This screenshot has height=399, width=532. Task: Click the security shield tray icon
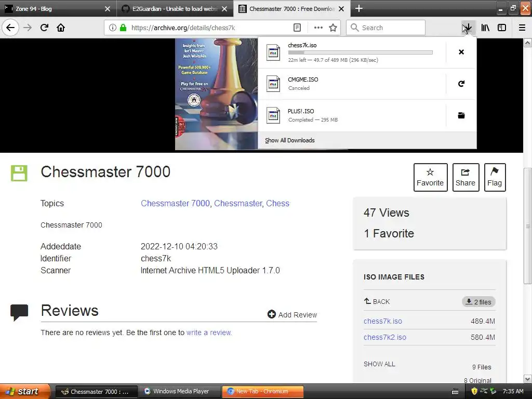(x=474, y=391)
